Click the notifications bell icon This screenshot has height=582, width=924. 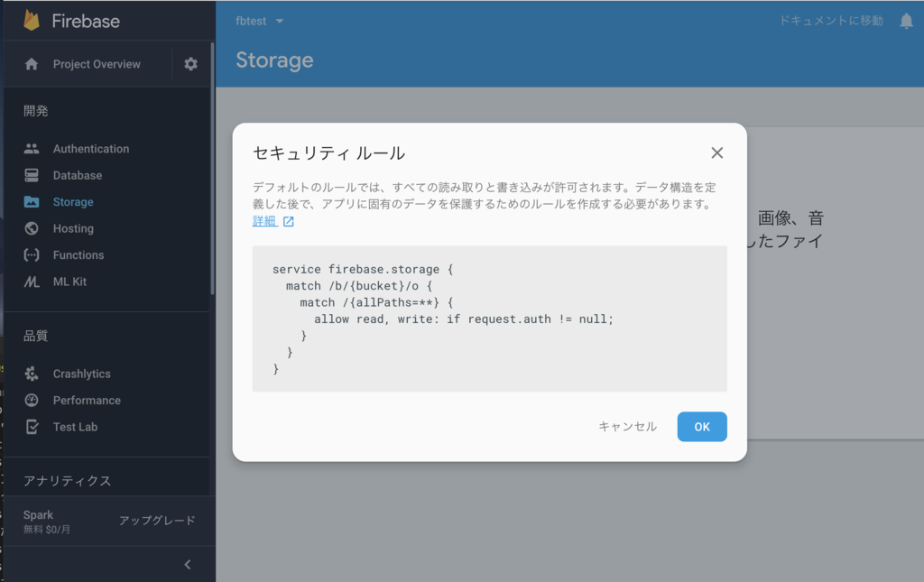point(906,21)
